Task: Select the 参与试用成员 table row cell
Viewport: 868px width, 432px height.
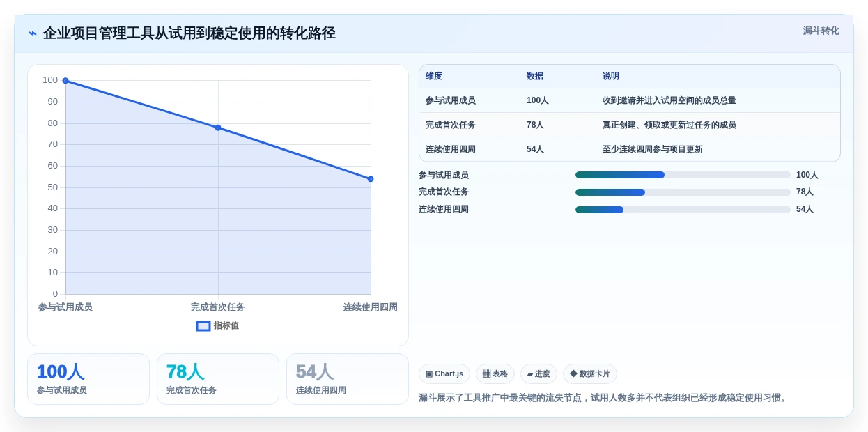Action: pyautogui.click(x=451, y=100)
